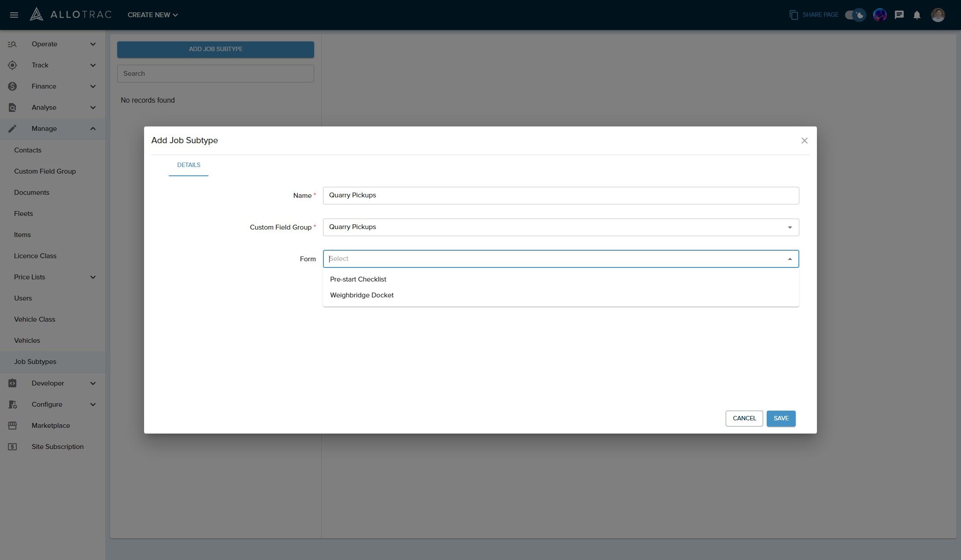
Task: Open the Create New dropdown
Action: 152,15
